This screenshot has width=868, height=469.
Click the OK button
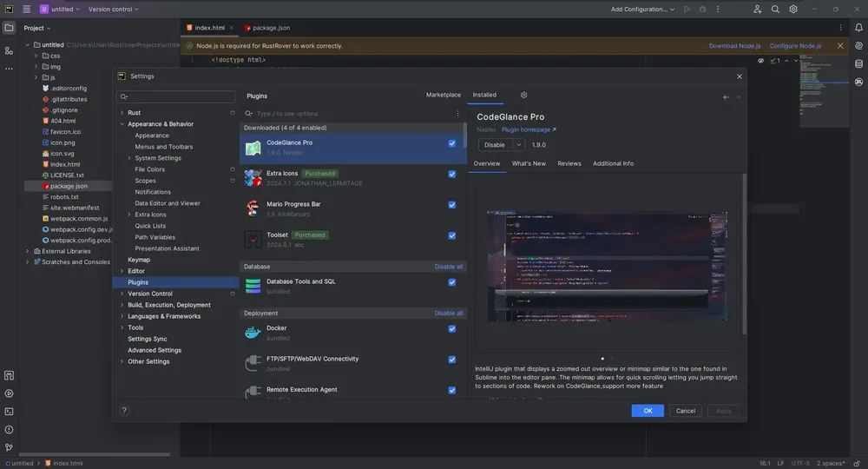click(648, 411)
